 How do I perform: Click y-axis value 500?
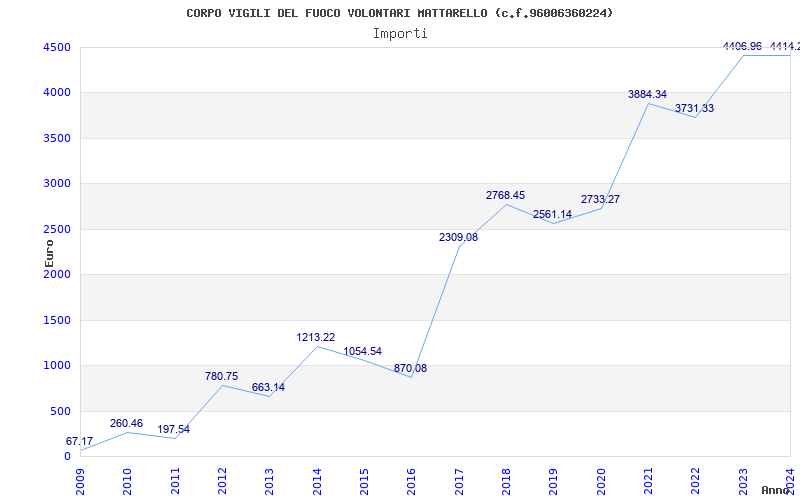point(61,411)
